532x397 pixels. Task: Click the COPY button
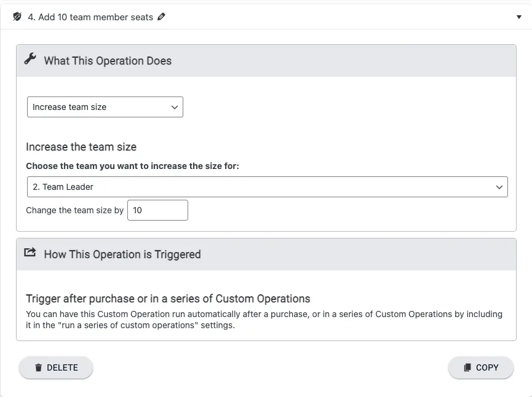click(480, 368)
